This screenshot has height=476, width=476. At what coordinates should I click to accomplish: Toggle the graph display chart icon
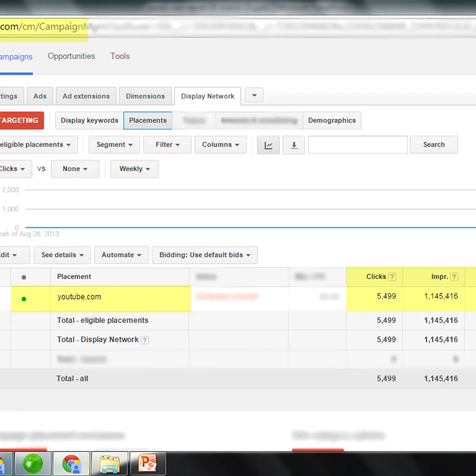[268, 145]
